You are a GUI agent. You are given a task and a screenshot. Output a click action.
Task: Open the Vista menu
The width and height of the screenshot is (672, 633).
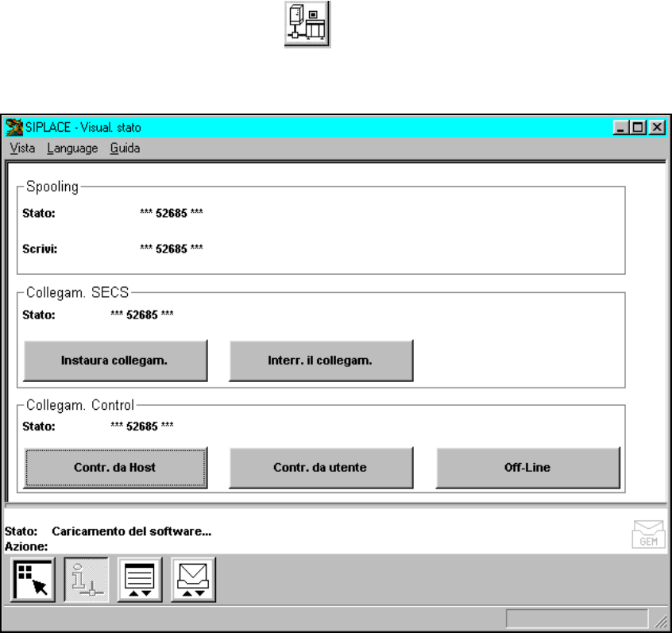[22, 149]
